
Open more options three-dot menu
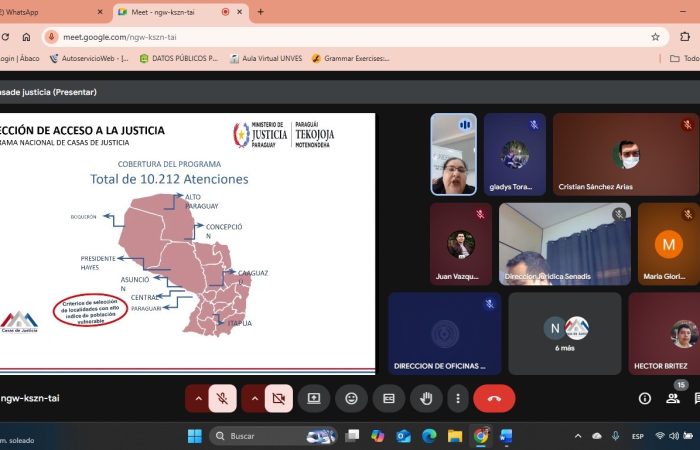(456, 398)
